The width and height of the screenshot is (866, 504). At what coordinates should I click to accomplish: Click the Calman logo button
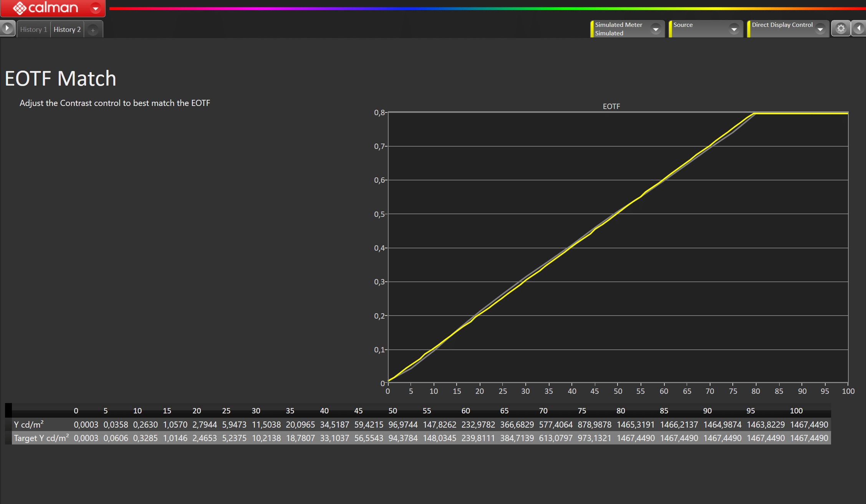[45, 8]
